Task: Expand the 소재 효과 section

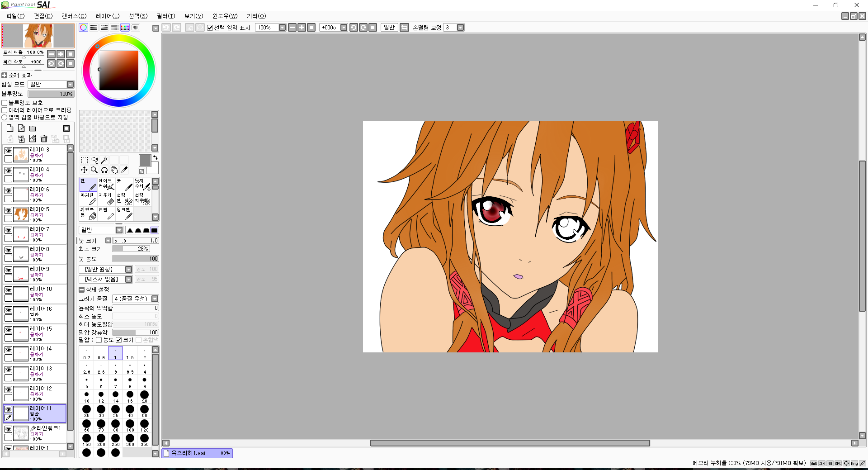Action: click(5, 76)
